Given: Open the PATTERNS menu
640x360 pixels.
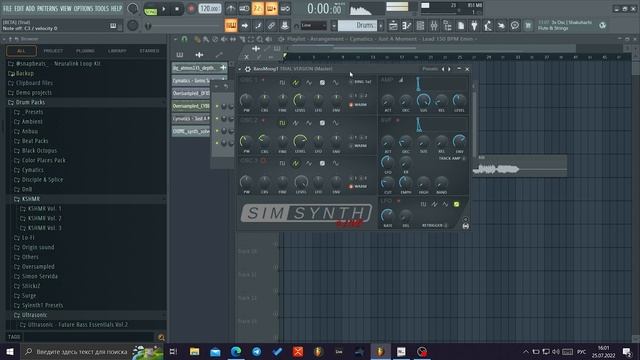Looking at the screenshot, I should pos(47,8).
